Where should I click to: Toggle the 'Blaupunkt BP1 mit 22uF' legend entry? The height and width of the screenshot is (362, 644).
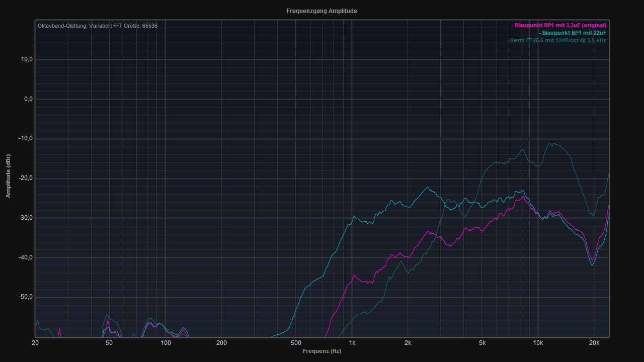(x=574, y=33)
